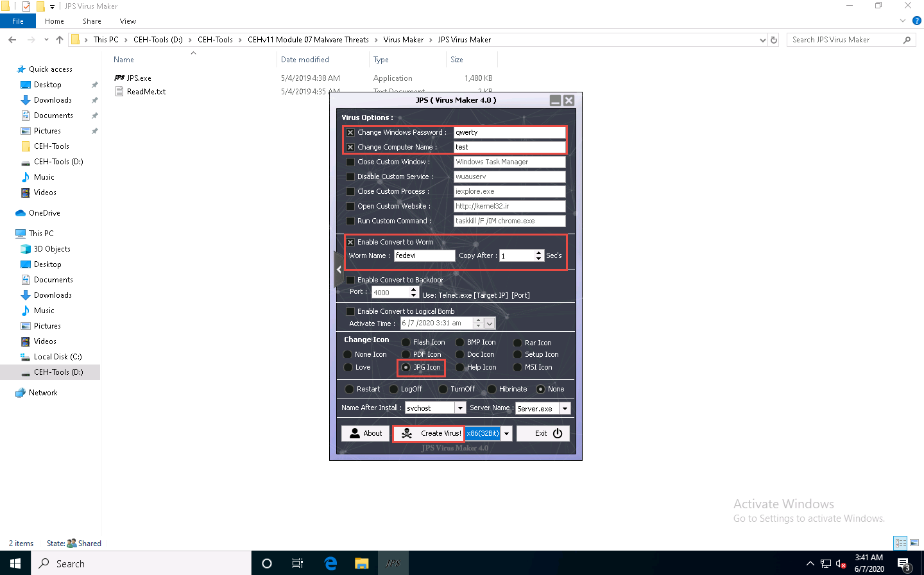Open Videos icon under This PC
924x575 pixels.
(x=26, y=341)
